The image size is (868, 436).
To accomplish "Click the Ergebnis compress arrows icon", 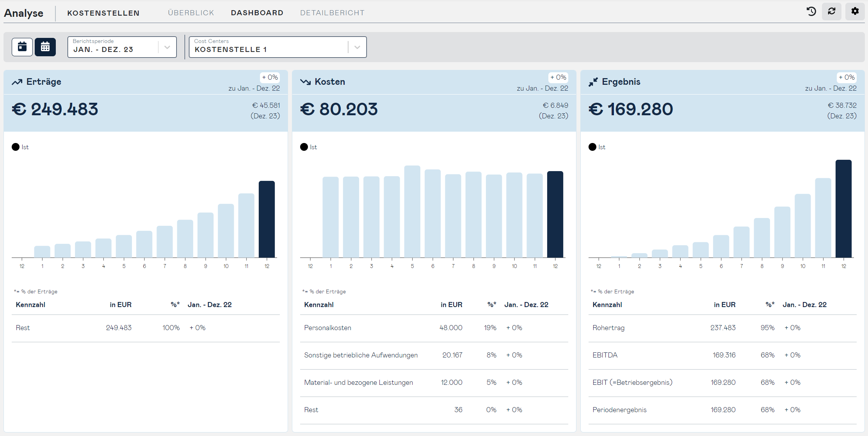I will pyautogui.click(x=593, y=82).
